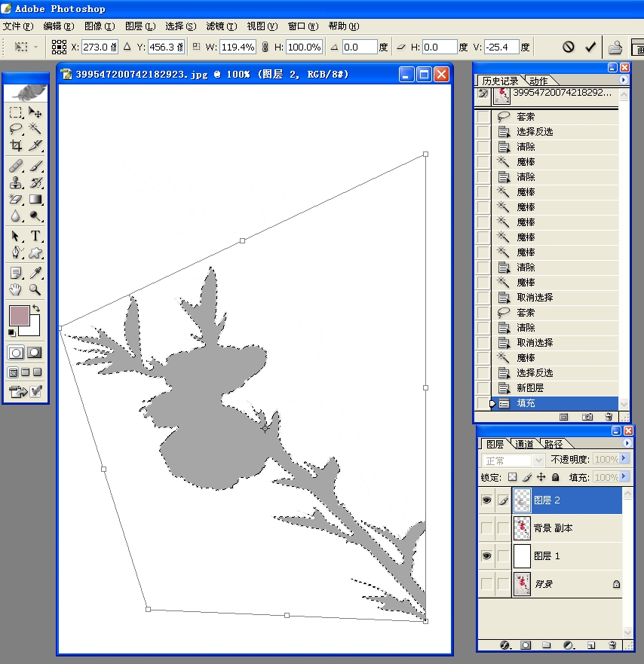Open the History panel flyout menu arrow
Image resolution: width=644 pixels, height=664 pixels.
pyautogui.click(x=624, y=80)
